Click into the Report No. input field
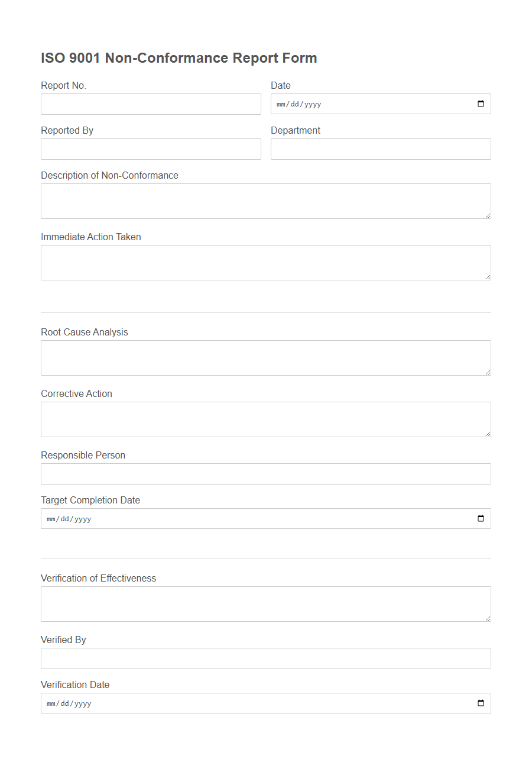The width and height of the screenshot is (532, 762). click(x=151, y=104)
